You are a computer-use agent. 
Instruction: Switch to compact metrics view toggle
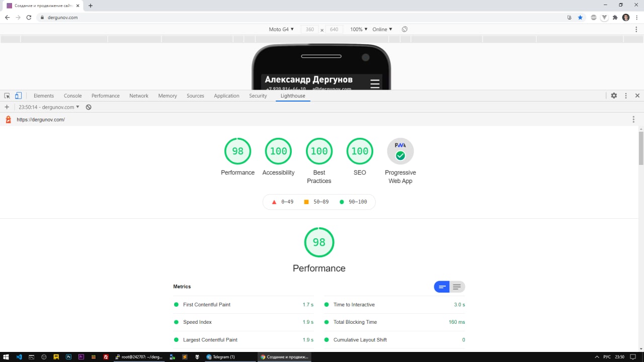[442, 287]
